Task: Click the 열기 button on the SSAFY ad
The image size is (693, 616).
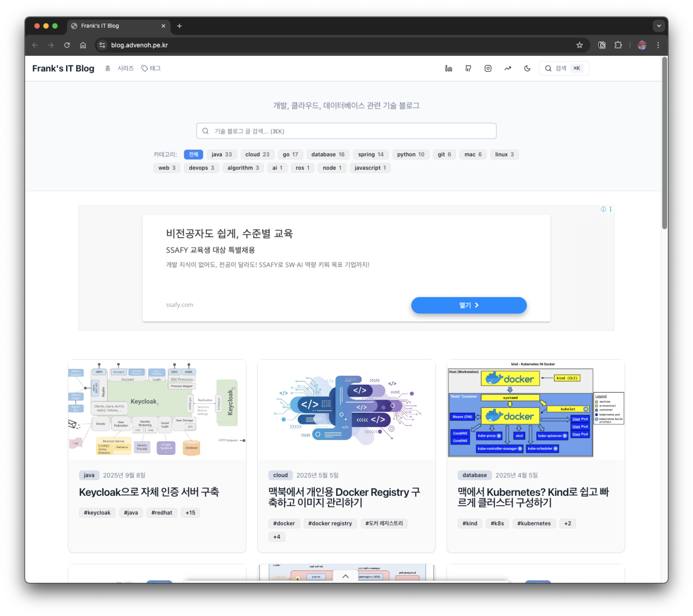Action: click(469, 305)
